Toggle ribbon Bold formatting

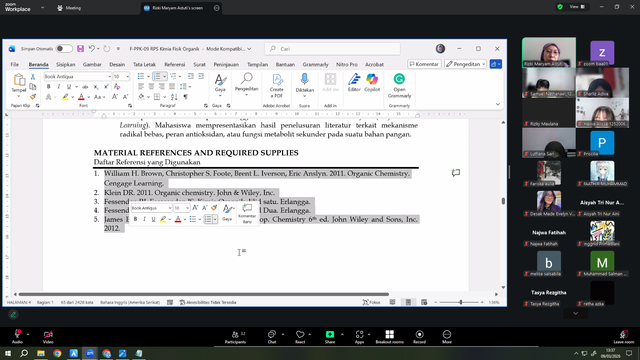pyautogui.click(x=49, y=87)
